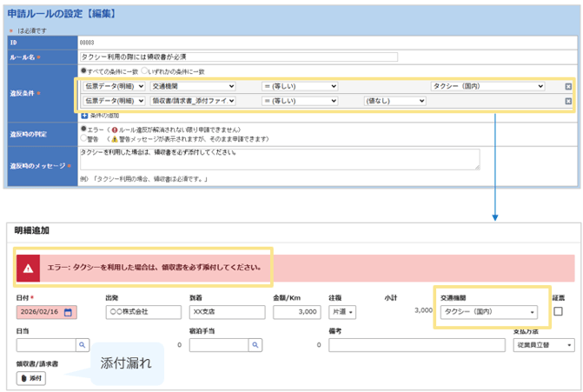The height and width of the screenshot is (392, 583).
Task: Click search icon beside 日当 field
Action: 83,345
